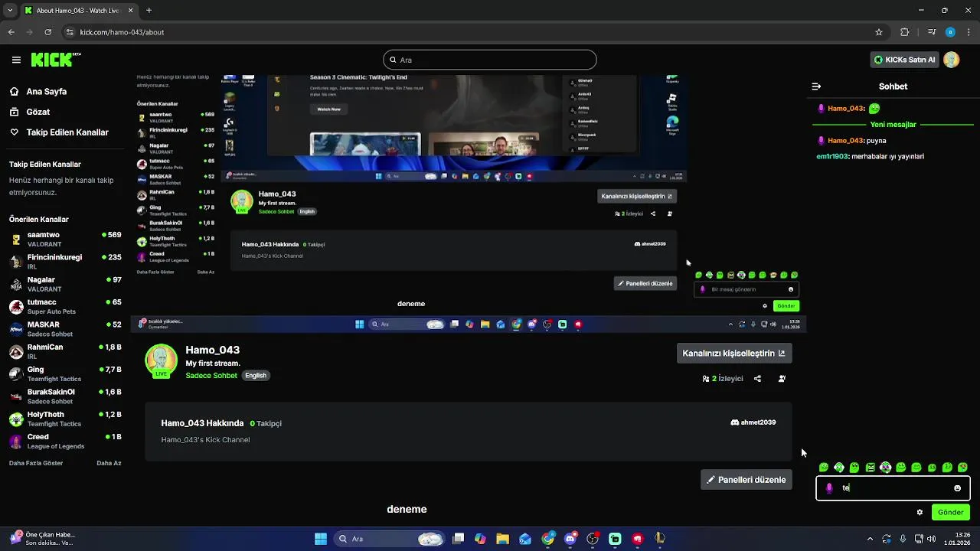Click em1r1903 username in chat
The height and width of the screenshot is (551, 980).
point(832,156)
